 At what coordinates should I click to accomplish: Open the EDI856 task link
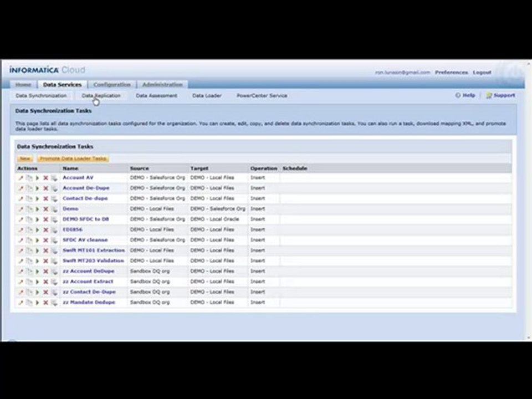click(73, 229)
